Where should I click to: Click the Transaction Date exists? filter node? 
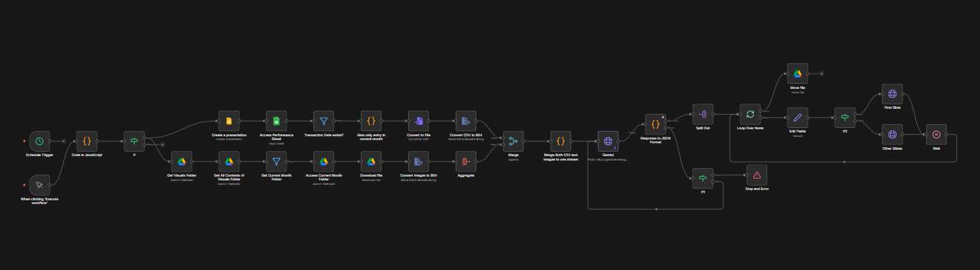click(x=324, y=121)
